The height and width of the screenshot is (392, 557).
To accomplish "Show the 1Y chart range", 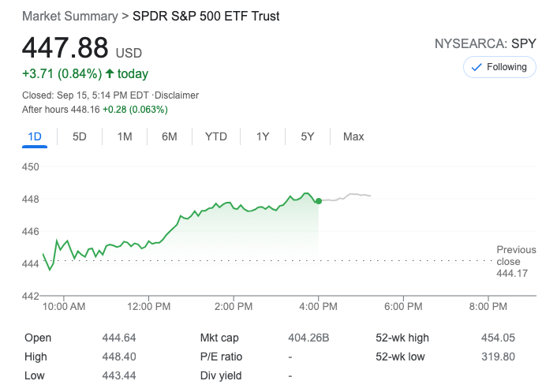I will coord(263,136).
